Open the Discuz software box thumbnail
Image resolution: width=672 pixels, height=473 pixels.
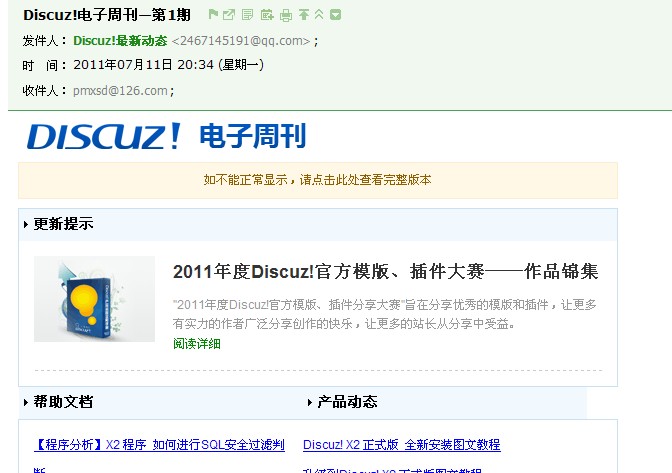(x=94, y=299)
